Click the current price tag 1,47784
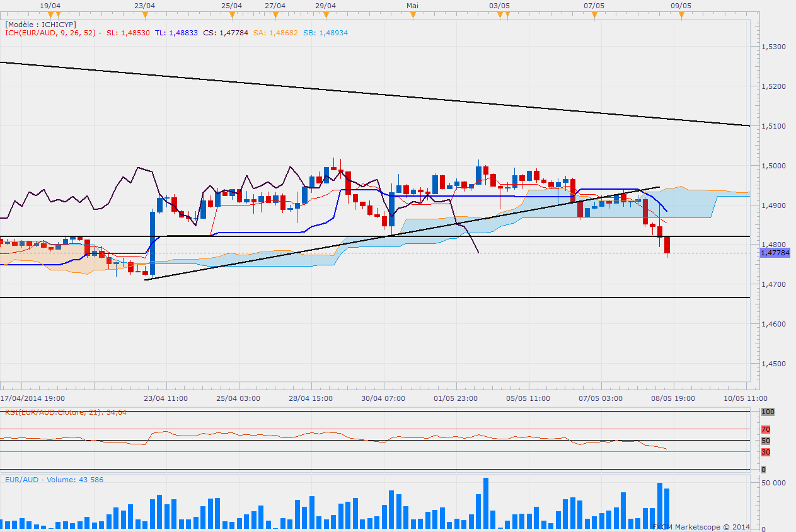Screen dimensions: 796x532 click(x=775, y=253)
